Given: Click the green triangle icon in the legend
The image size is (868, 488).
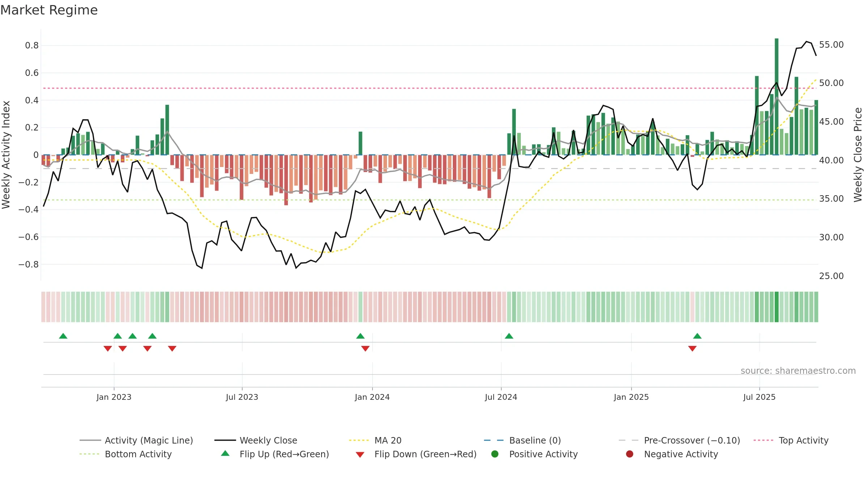Looking at the screenshot, I should click(x=225, y=453).
